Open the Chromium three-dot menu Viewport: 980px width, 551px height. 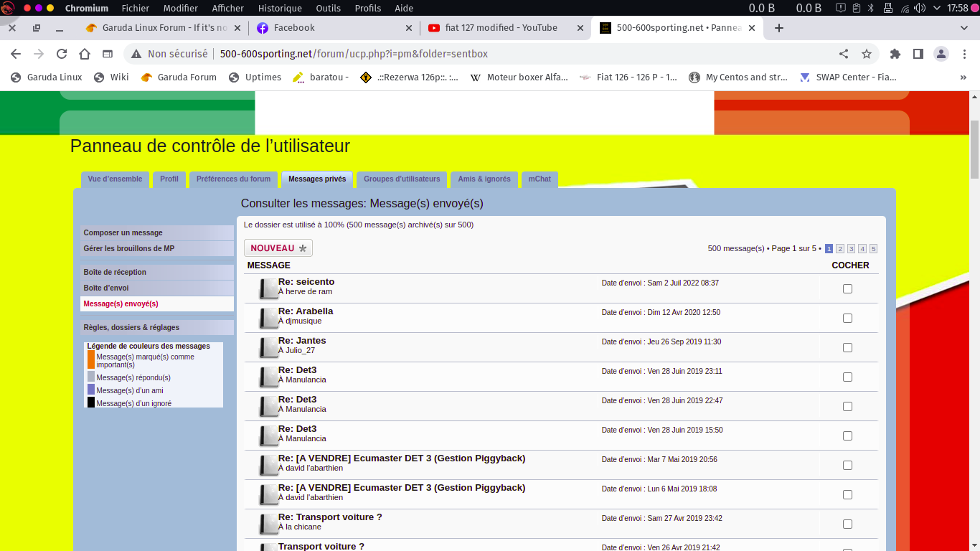coord(963,54)
